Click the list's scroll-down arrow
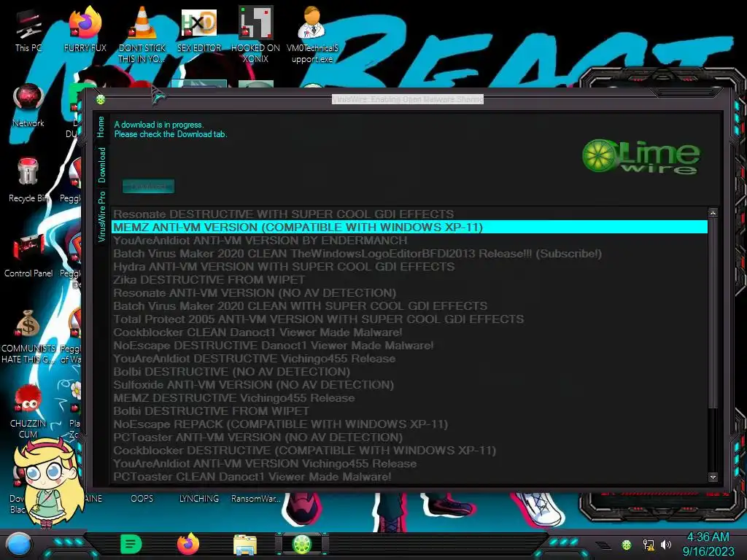 click(x=713, y=477)
